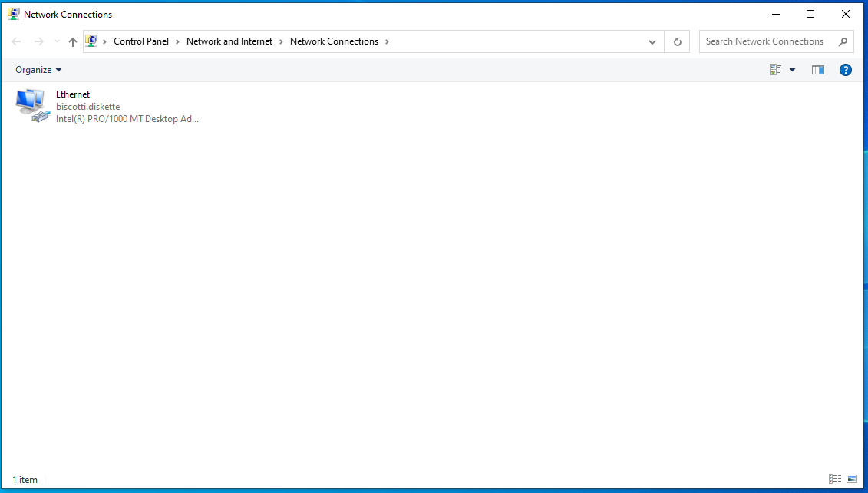The height and width of the screenshot is (493, 868).
Task: Maximize the Network Connections window
Action: click(x=810, y=14)
